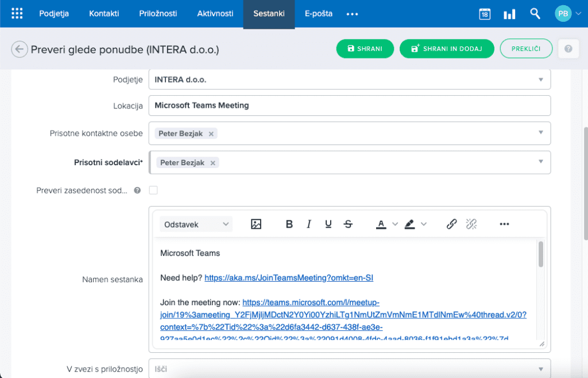Remove Peter Bezjak from Prisotni sodelavci

pyautogui.click(x=213, y=163)
